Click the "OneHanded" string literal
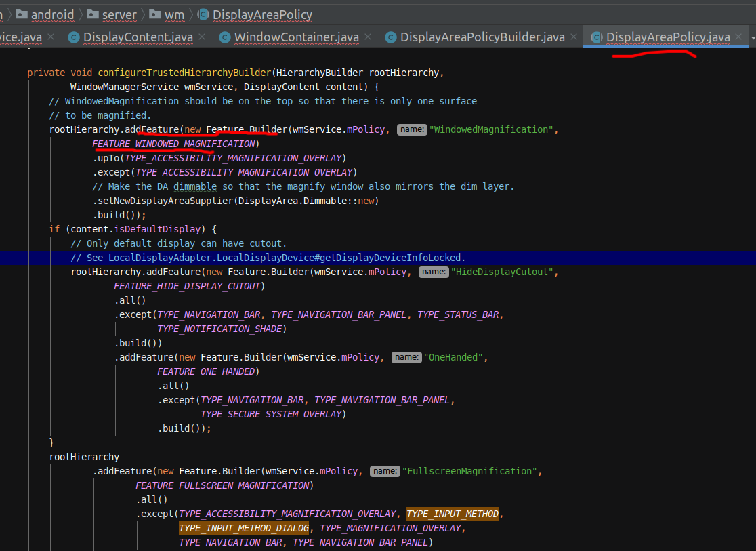The width and height of the screenshot is (756, 551). [x=453, y=357]
